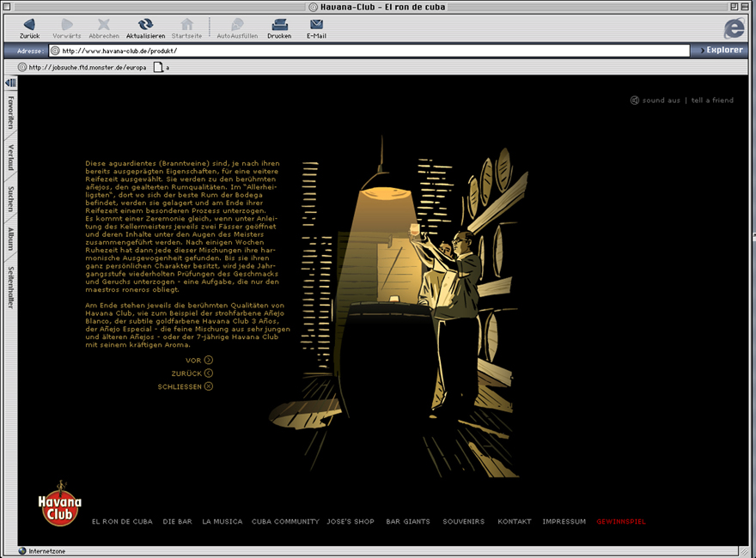This screenshot has width=756, height=558.
Task: Open KONTAKT menu item
Action: pyautogui.click(x=515, y=521)
